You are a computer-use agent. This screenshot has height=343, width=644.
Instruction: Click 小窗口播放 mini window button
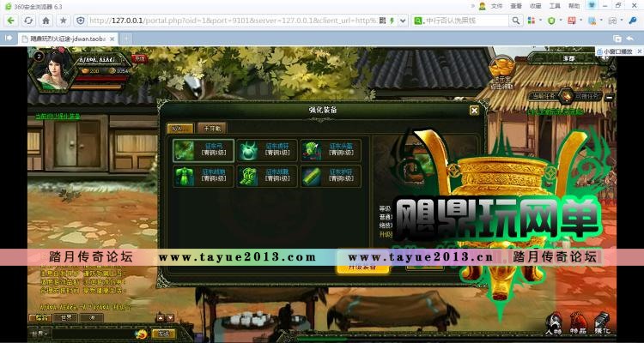[617, 51]
